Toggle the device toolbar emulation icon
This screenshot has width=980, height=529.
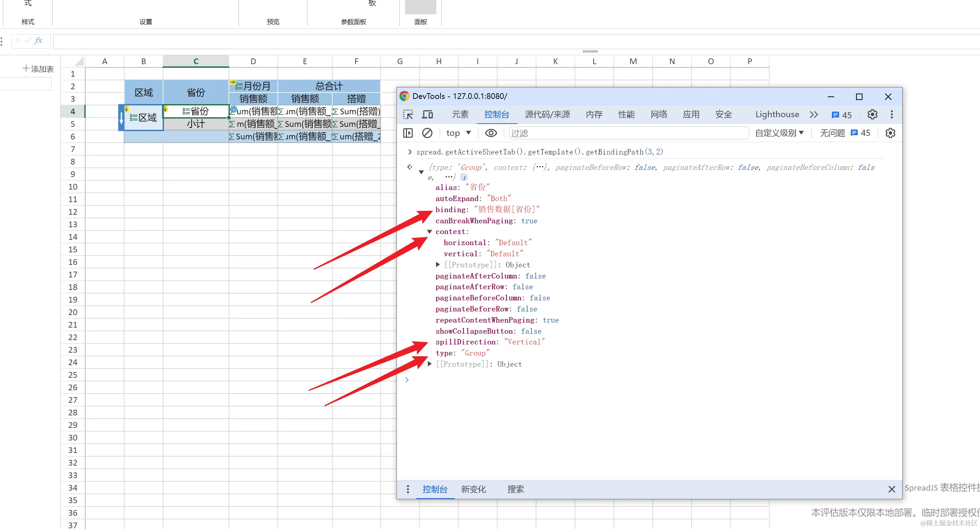pos(428,115)
